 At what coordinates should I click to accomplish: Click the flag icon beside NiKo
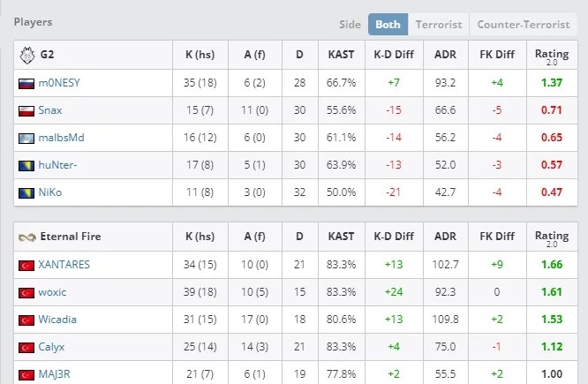click(26, 193)
